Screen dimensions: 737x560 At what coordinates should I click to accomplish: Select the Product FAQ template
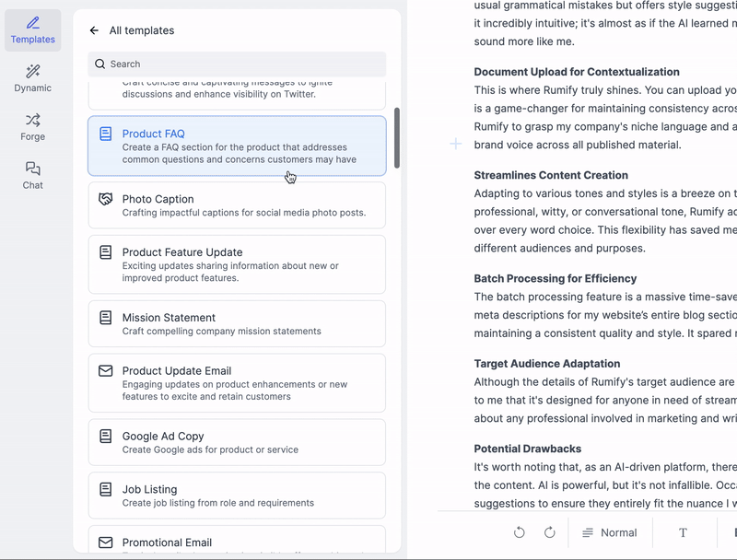pyautogui.click(x=237, y=146)
